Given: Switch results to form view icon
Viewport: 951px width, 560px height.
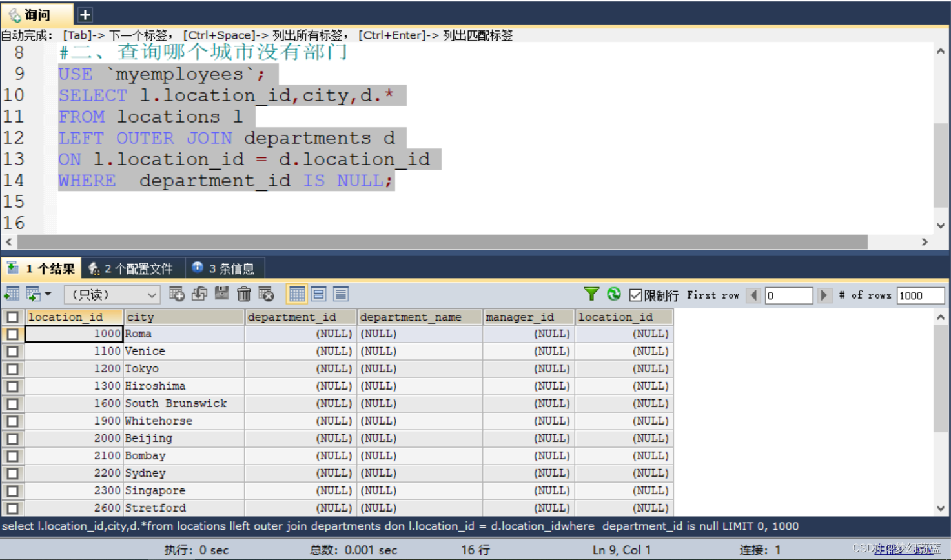Looking at the screenshot, I should click(318, 295).
